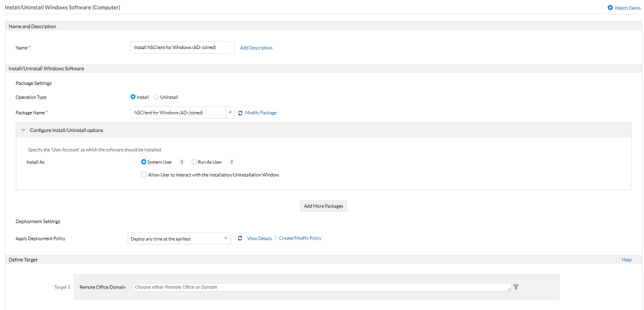The image size is (644, 310).
Task: Choose Run As User option
Action: (x=194, y=162)
